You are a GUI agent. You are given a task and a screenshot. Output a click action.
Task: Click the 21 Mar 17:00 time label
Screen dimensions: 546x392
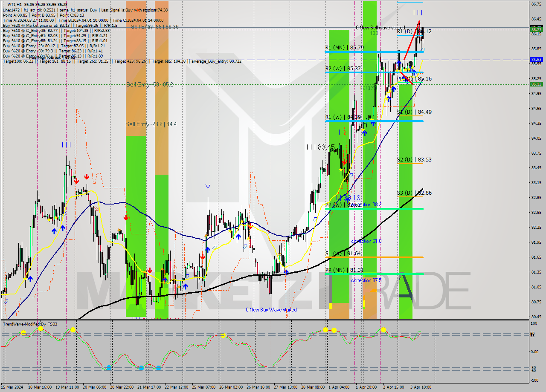[x=149, y=387]
